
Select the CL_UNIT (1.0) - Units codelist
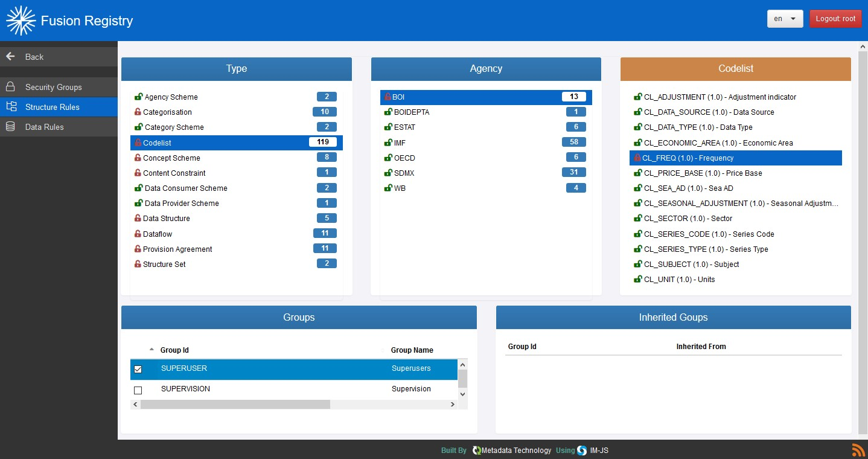click(679, 280)
